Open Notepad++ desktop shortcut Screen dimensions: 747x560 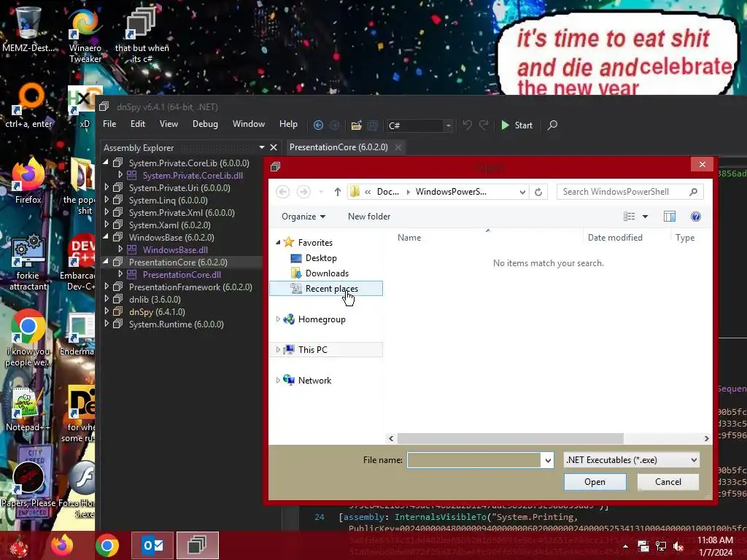tap(27, 408)
